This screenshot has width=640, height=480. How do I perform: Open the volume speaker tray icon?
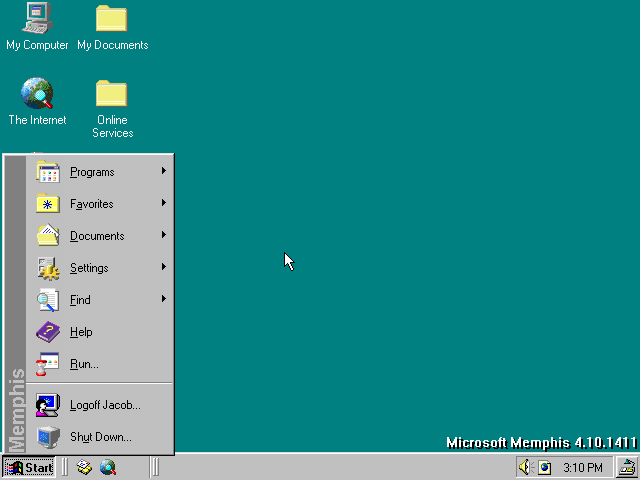click(x=526, y=467)
